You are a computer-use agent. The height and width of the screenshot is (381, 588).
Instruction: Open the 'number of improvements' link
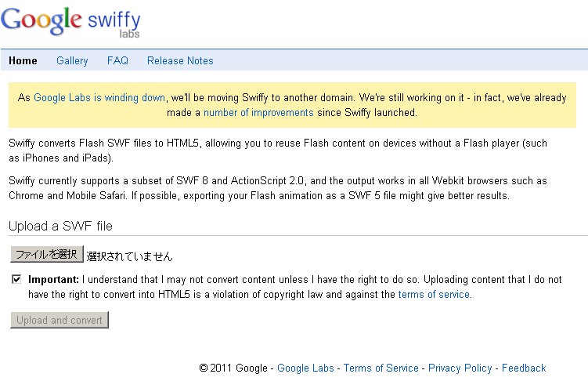pos(258,113)
